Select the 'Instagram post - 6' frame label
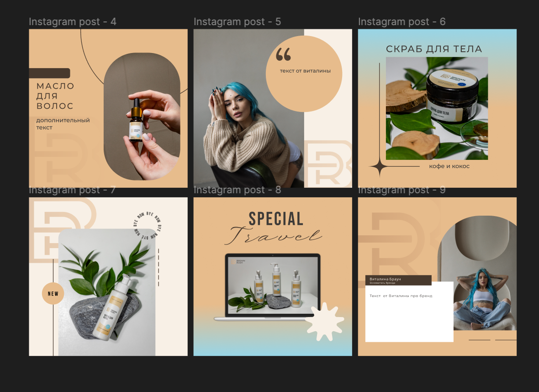539x392 pixels. [402, 21]
